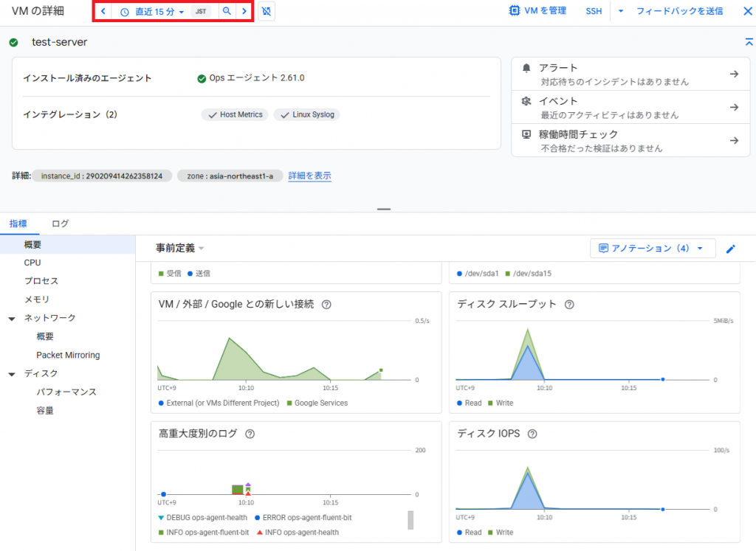756x551 pixels.
Task: Toggle the Write legend in ディスク IOPS
Action: [504, 533]
